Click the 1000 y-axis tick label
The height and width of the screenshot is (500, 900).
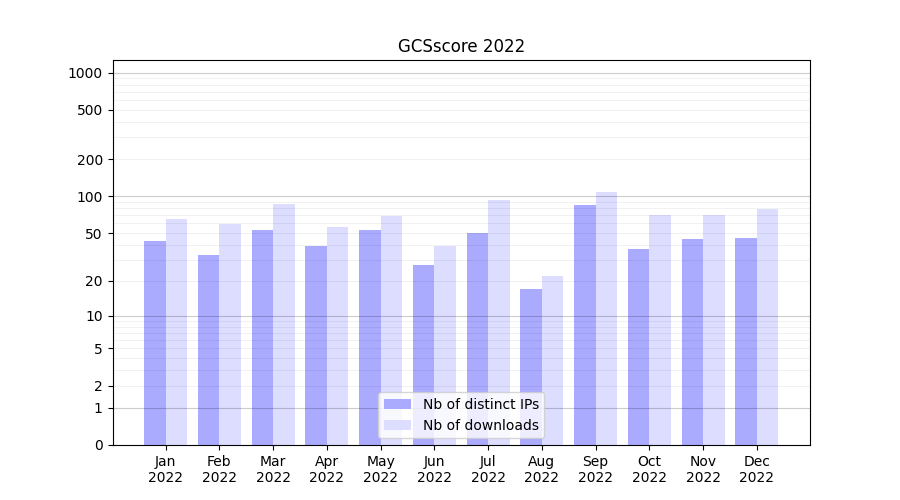point(85,73)
